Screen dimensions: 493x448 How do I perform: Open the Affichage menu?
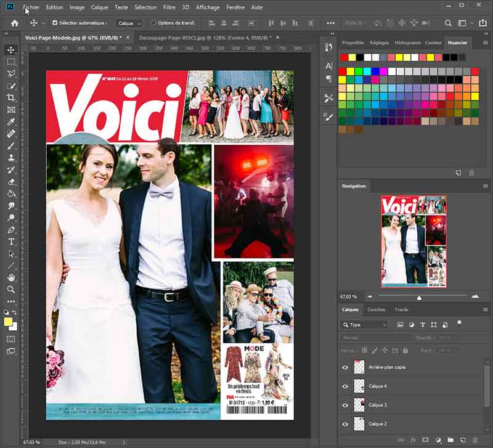point(208,7)
